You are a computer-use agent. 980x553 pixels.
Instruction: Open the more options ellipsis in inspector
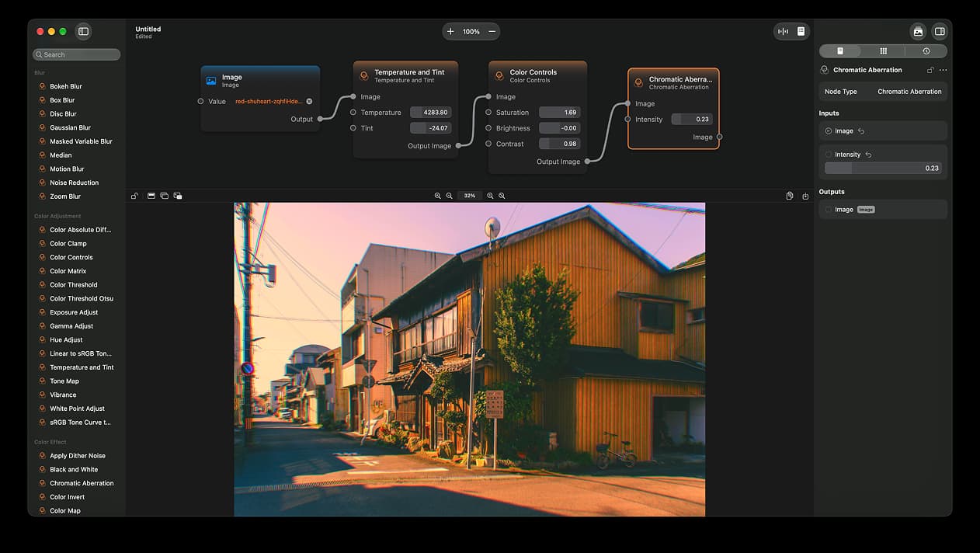click(943, 70)
